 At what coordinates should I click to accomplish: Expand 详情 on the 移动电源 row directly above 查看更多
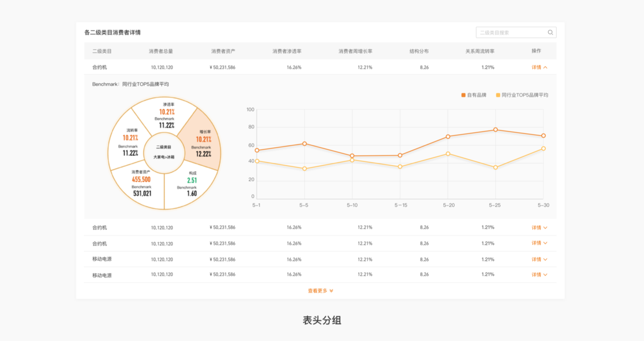(x=540, y=275)
